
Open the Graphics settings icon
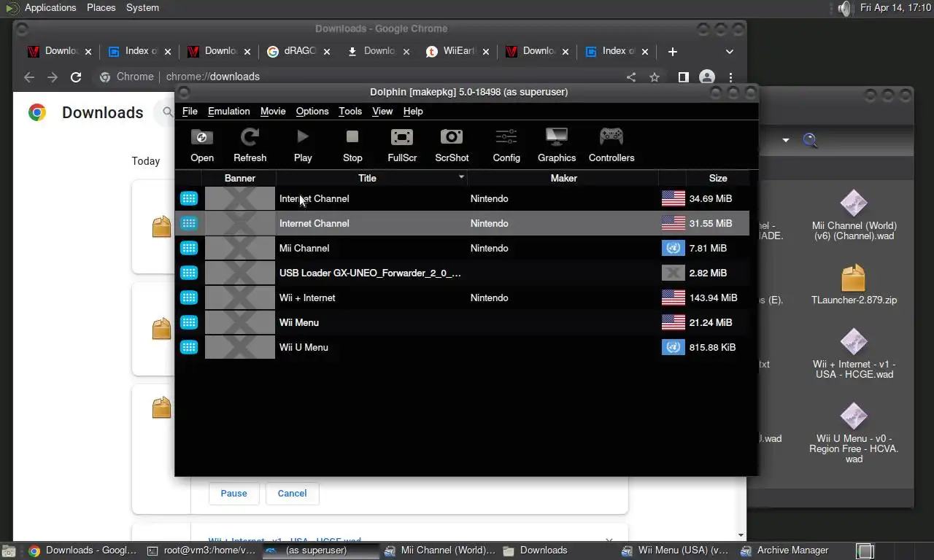coord(557,145)
